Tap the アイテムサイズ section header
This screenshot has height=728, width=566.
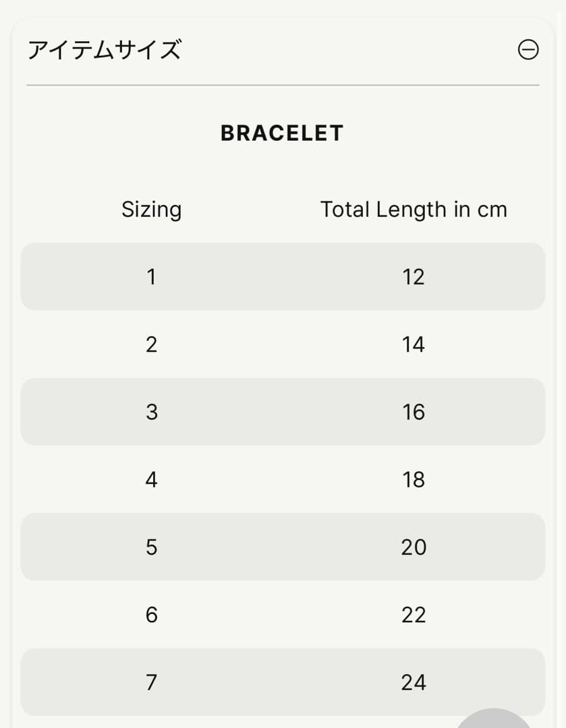105,50
